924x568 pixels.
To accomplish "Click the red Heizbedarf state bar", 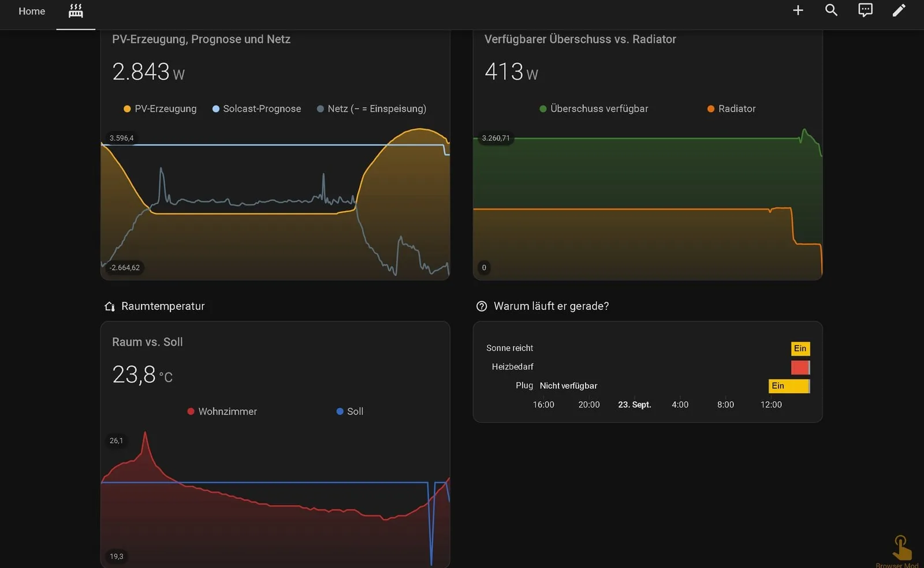I will (x=800, y=367).
